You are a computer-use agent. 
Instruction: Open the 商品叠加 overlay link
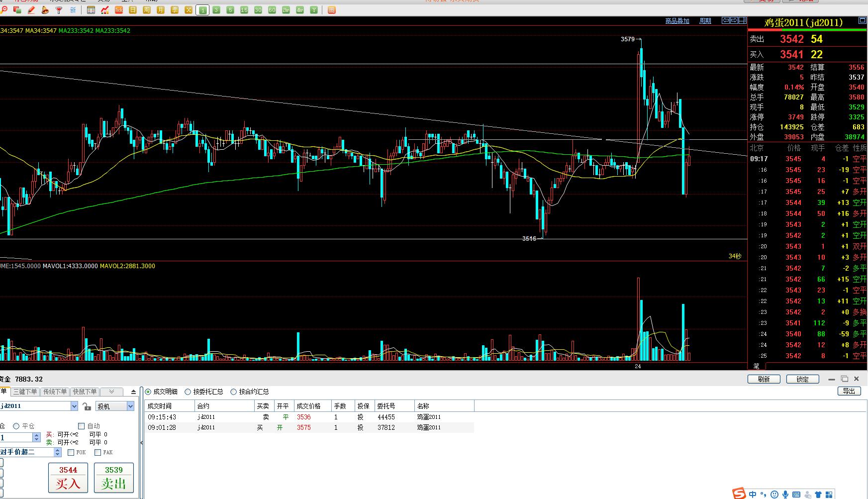pos(677,21)
